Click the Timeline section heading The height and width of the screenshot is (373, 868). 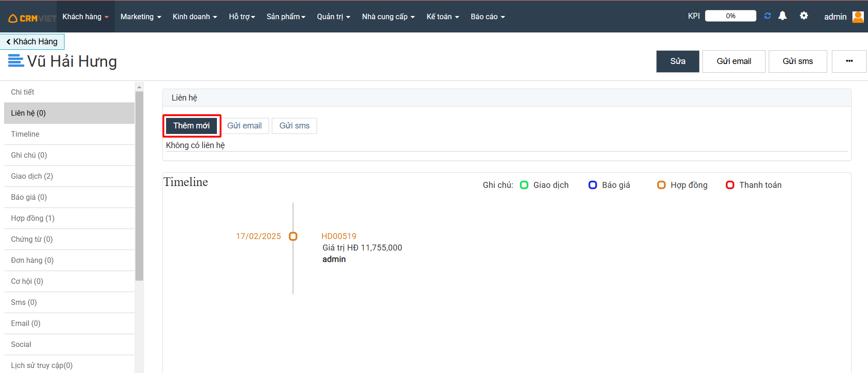tap(186, 182)
